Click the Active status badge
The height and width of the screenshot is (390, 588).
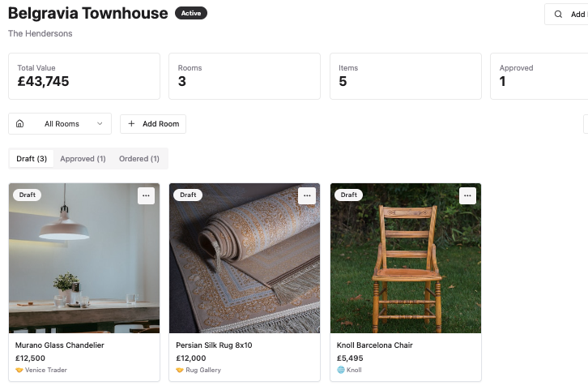tap(191, 14)
